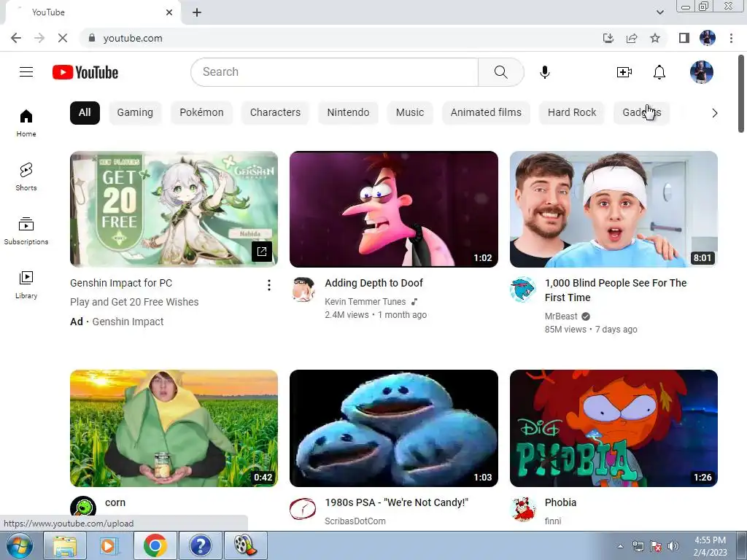The image size is (747, 560).
Task: Open Genshin Impact for PC ad title
Action: coord(121,283)
